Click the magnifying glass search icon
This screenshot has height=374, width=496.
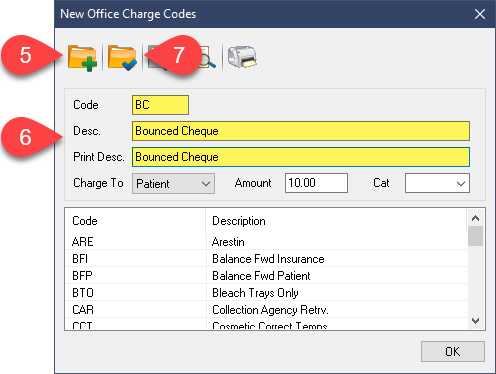208,58
